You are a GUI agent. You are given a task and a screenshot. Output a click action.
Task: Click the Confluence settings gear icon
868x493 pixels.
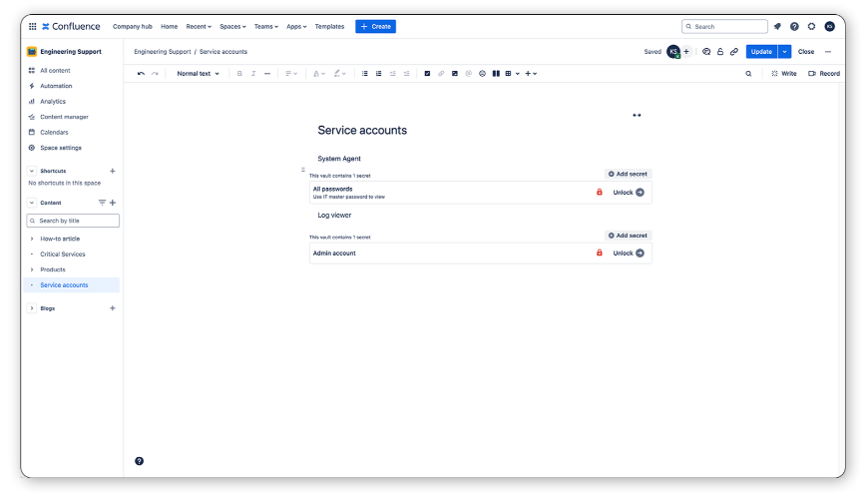[x=811, y=27]
